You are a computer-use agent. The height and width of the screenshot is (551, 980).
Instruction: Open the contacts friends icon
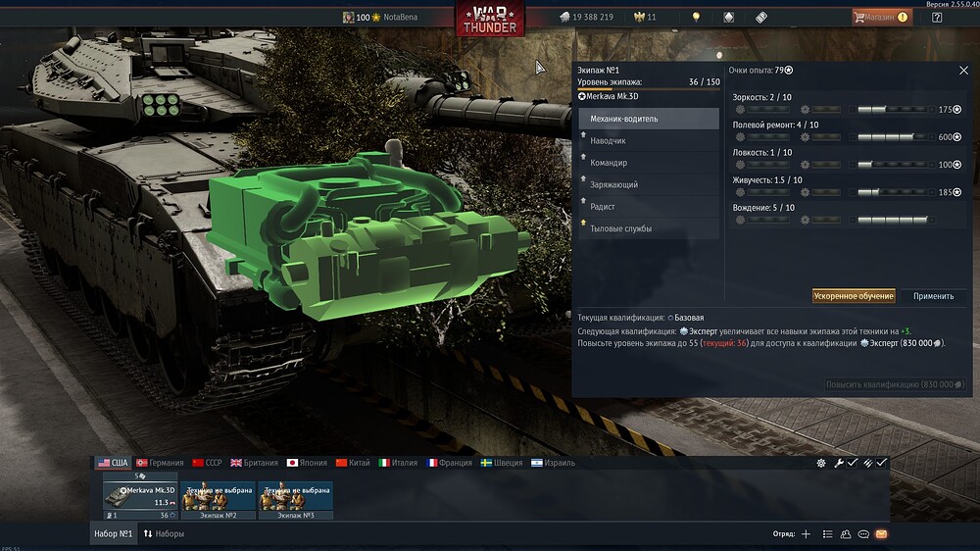pyautogui.click(x=846, y=533)
